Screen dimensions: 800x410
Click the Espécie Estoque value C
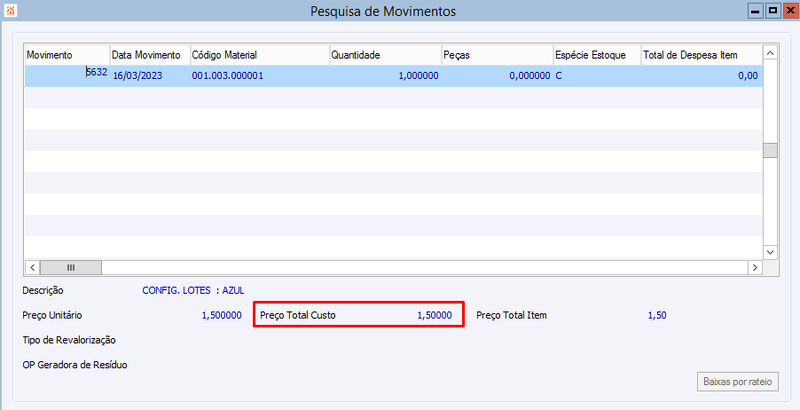pos(559,75)
